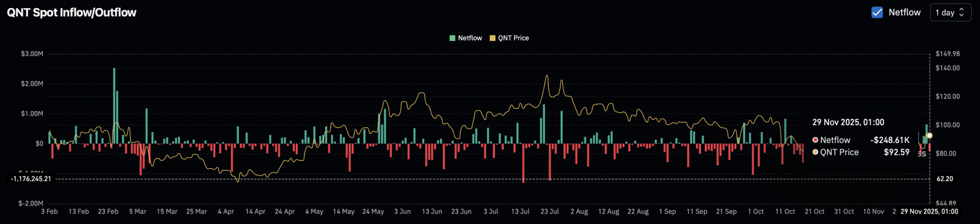Click the $140.00 right axis label
Image resolution: width=980 pixels, height=224 pixels.
[948, 68]
